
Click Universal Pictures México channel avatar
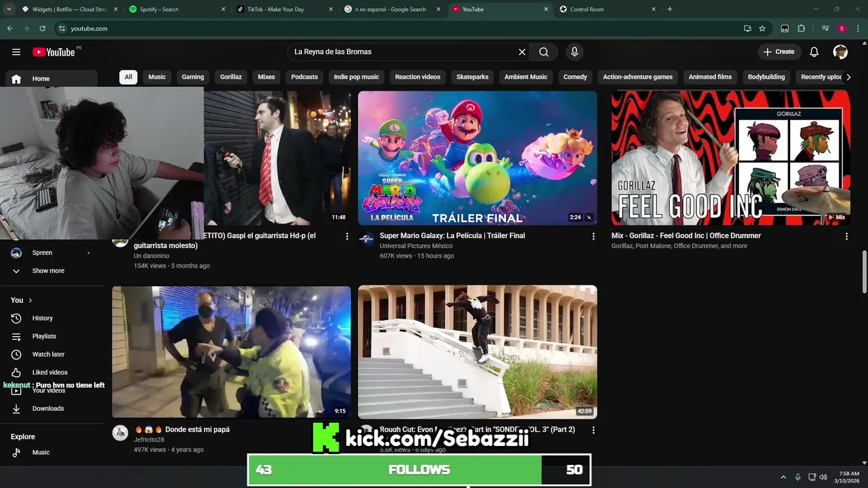[x=367, y=239]
